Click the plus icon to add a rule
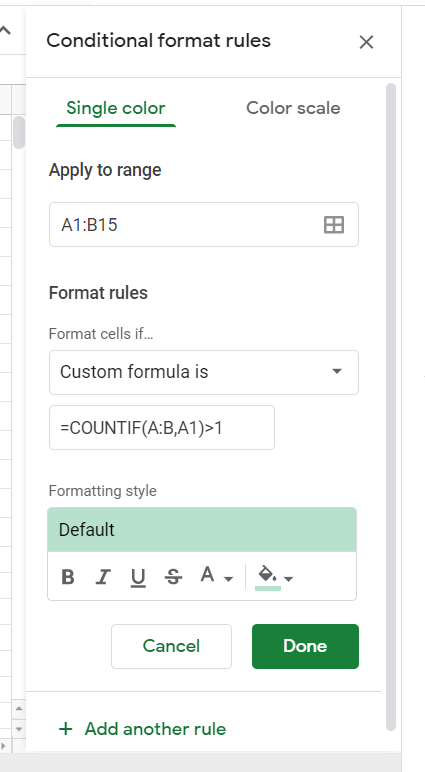The height and width of the screenshot is (772, 425). [x=65, y=729]
